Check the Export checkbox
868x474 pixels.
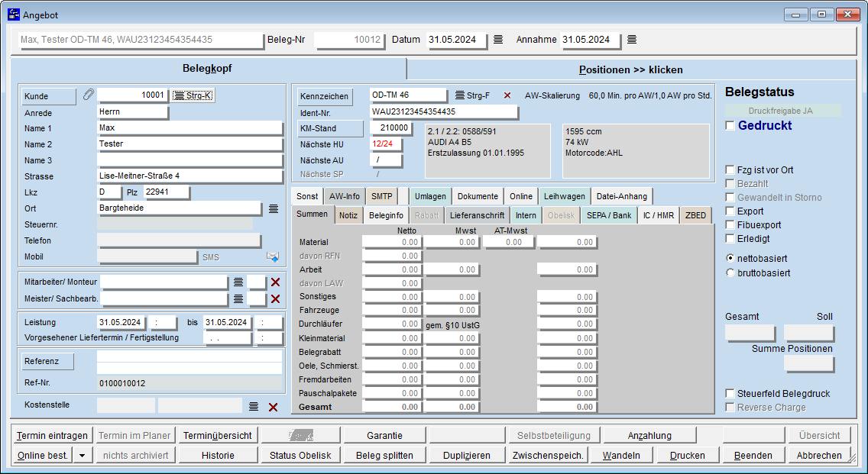tap(730, 211)
